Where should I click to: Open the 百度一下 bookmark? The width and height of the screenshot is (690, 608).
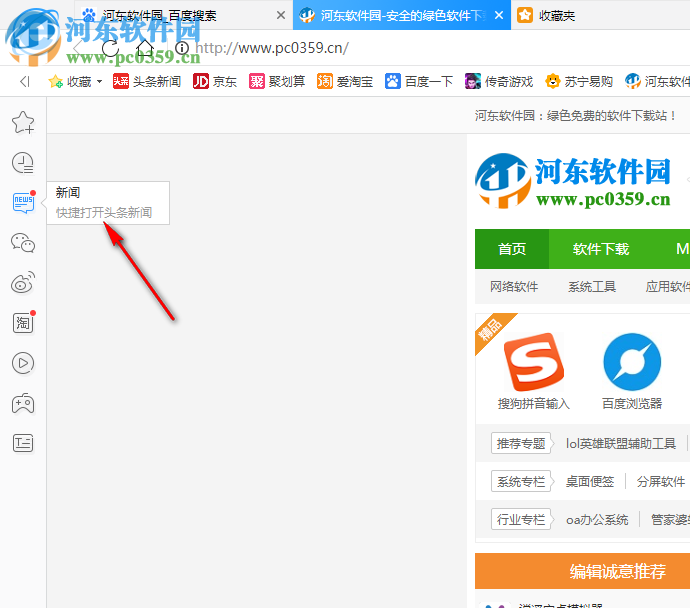click(x=418, y=81)
